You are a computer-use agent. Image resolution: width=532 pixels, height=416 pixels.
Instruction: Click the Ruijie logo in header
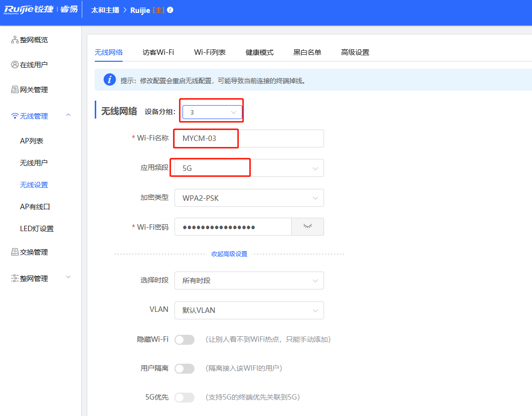pos(41,9)
